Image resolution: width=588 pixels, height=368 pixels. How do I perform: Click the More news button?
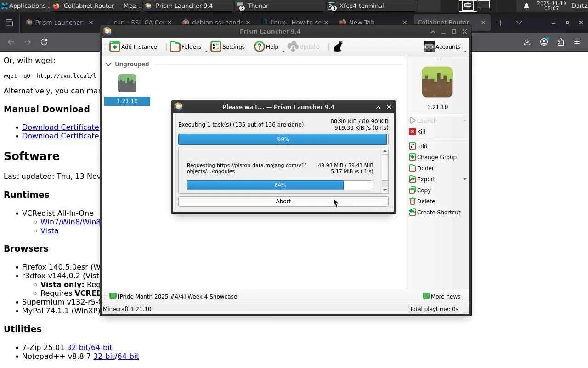[x=441, y=296]
